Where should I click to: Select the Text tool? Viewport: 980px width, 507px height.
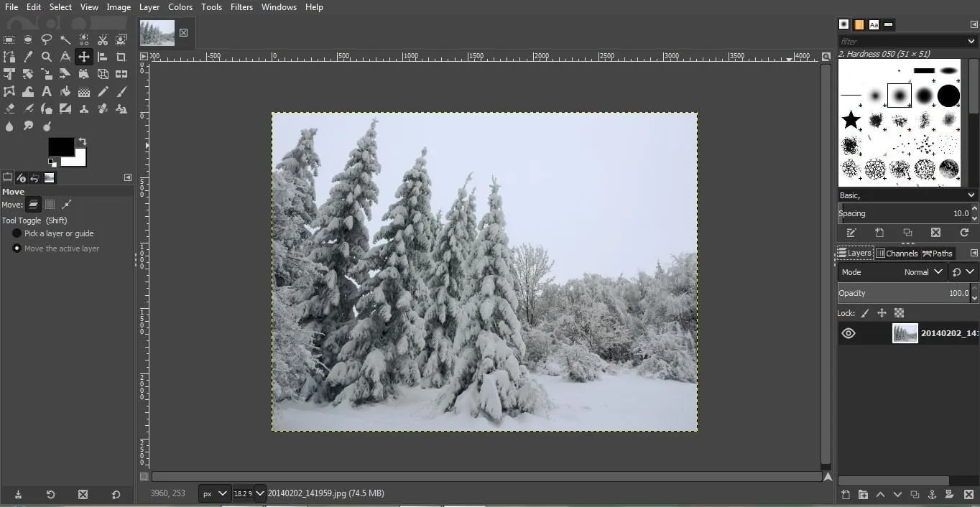pos(47,91)
